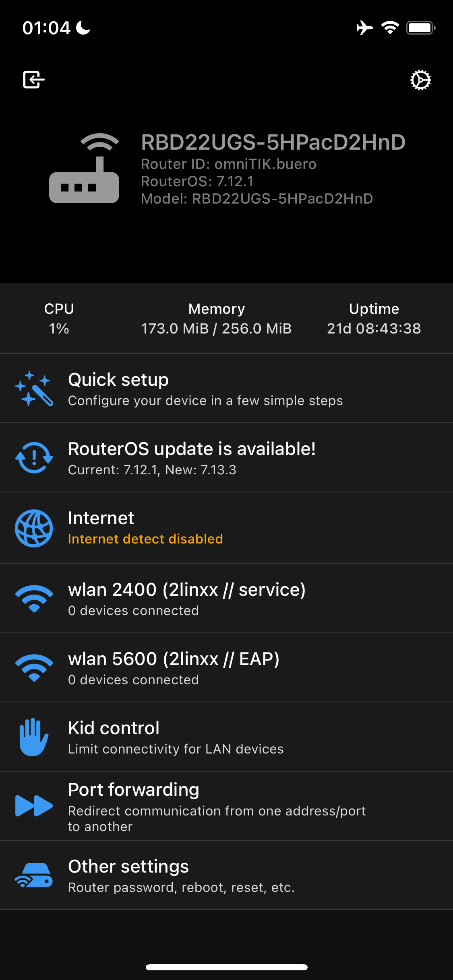Tap the RouterOS update alert icon
This screenshot has height=980, width=453.
(x=34, y=457)
